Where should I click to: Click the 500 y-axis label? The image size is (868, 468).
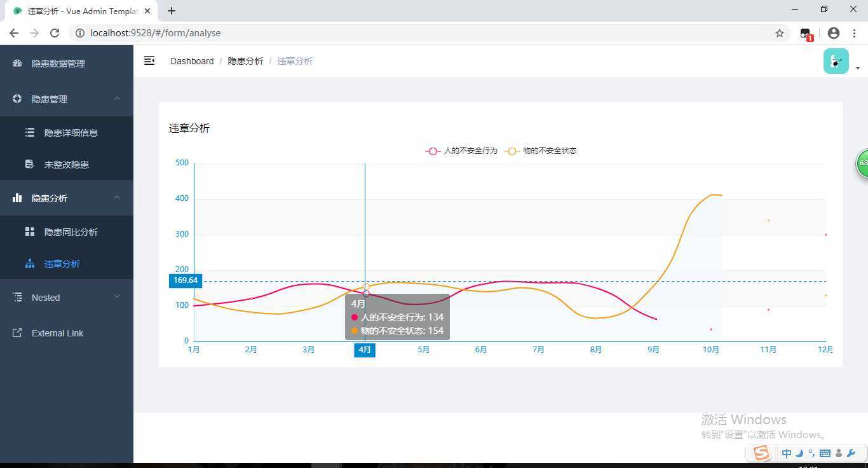tap(182, 163)
